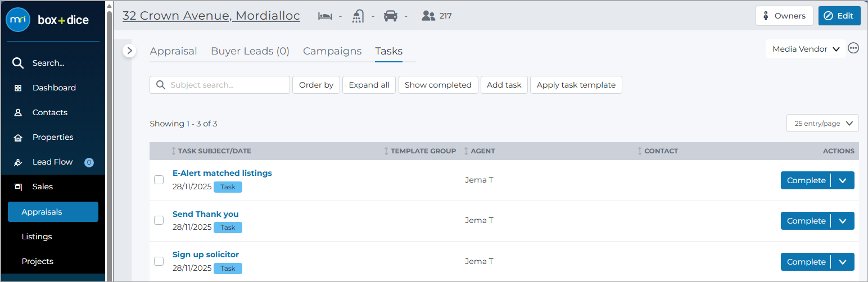Click the Showing 1 - 3 of 3 text
868x282 pixels.
point(183,124)
